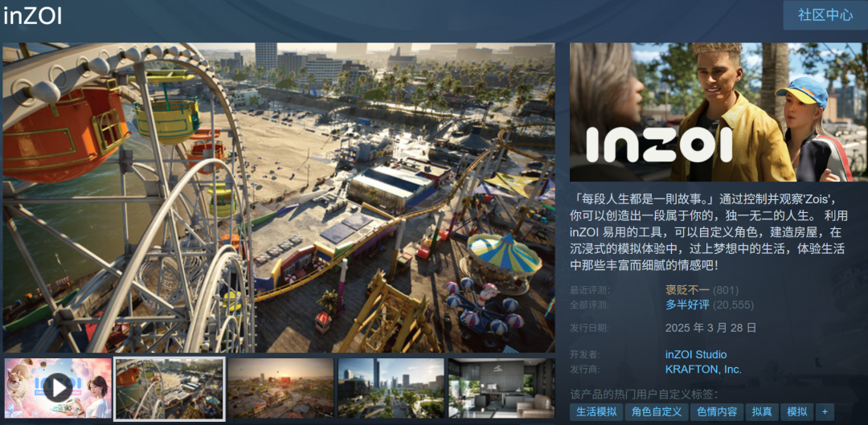Play the inZOI trailer video thumbnail
Viewport: 868px width, 425px height.
pyautogui.click(x=58, y=388)
